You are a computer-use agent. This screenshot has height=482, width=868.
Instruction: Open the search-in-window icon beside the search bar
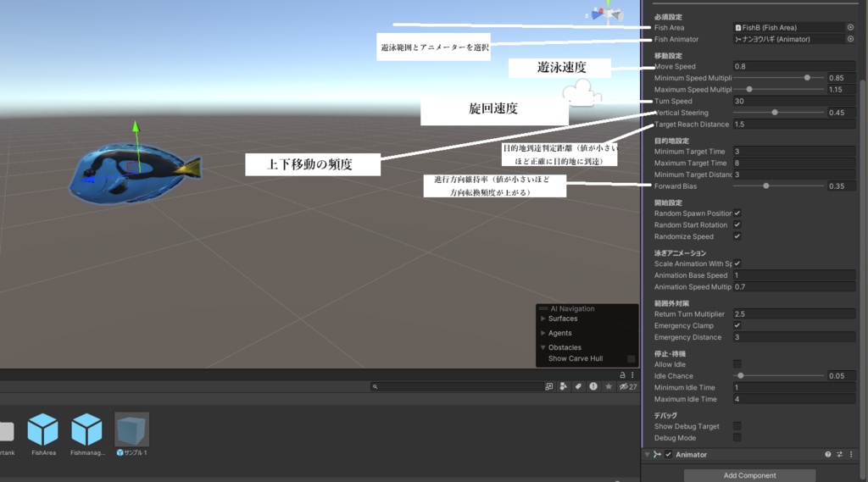tap(548, 386)
